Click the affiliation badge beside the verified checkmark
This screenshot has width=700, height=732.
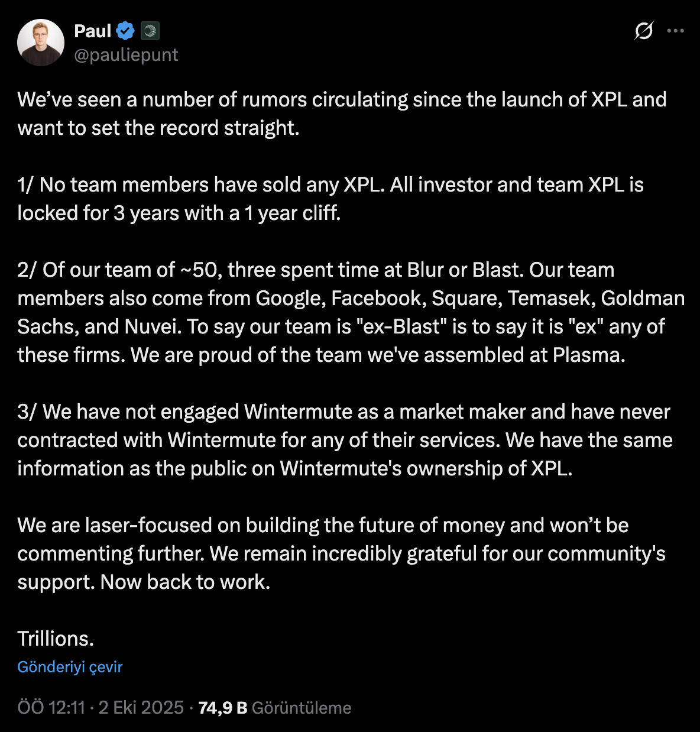click(x=150, y=31)
